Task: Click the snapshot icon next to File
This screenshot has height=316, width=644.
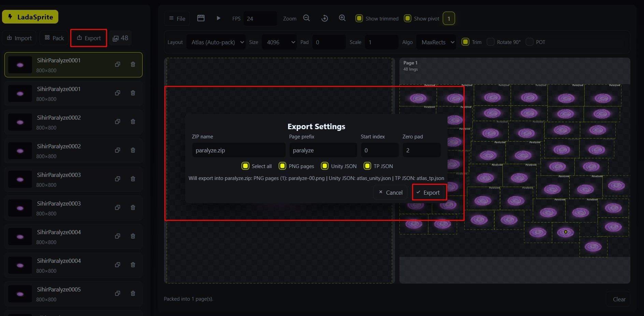Action: (x=201, y=18)
